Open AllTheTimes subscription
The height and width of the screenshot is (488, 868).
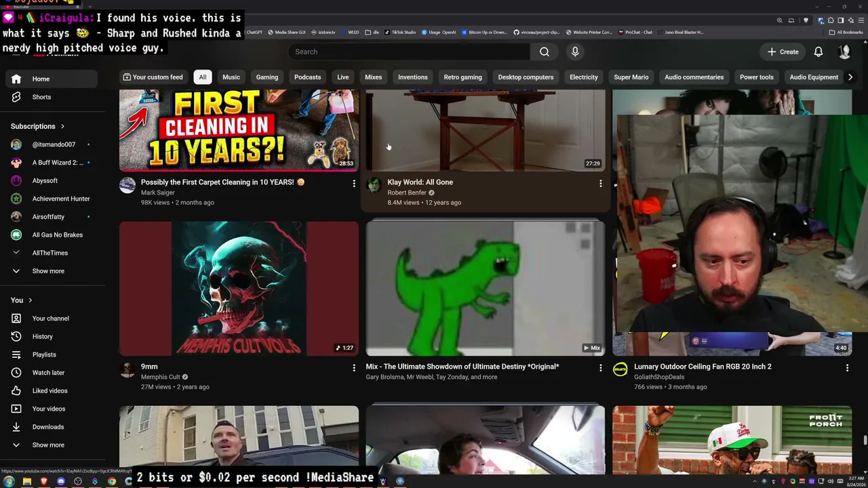pyautogui.click(x=52, y=253)
